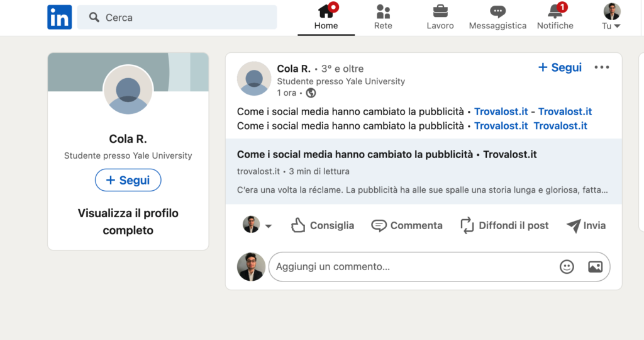644x340 pixels.
Task: Open the three-dot post options menu
Action: point(602,67)
